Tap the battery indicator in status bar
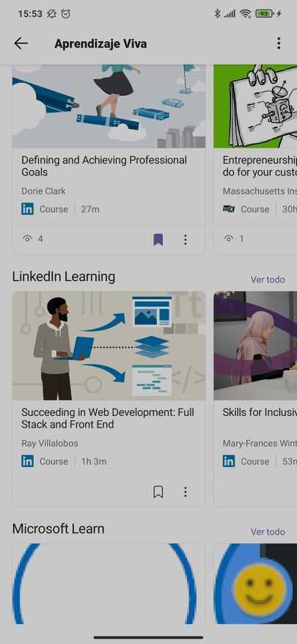This screenshot has height=644, width=297. pyautogui.click(x=265, y=13)
